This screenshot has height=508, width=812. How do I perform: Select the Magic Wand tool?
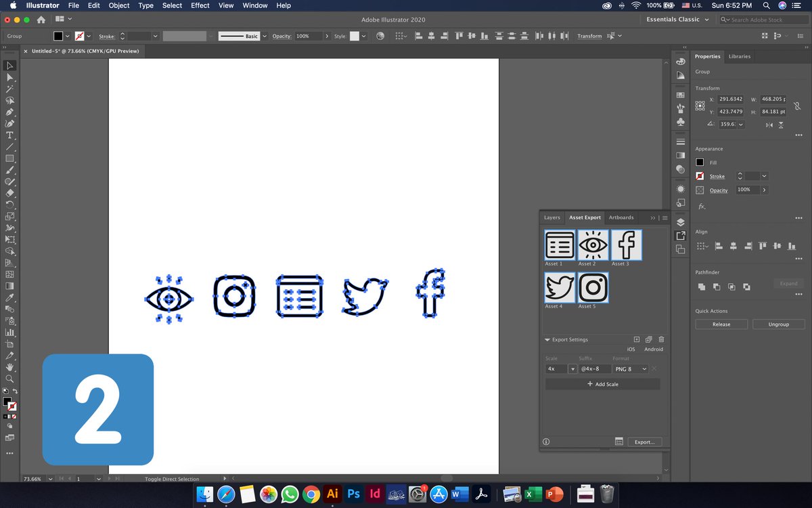click(10, 89)
